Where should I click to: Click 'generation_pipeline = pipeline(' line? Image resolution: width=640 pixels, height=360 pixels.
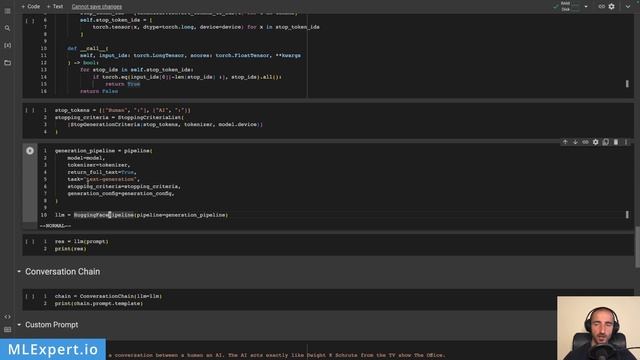104,151
